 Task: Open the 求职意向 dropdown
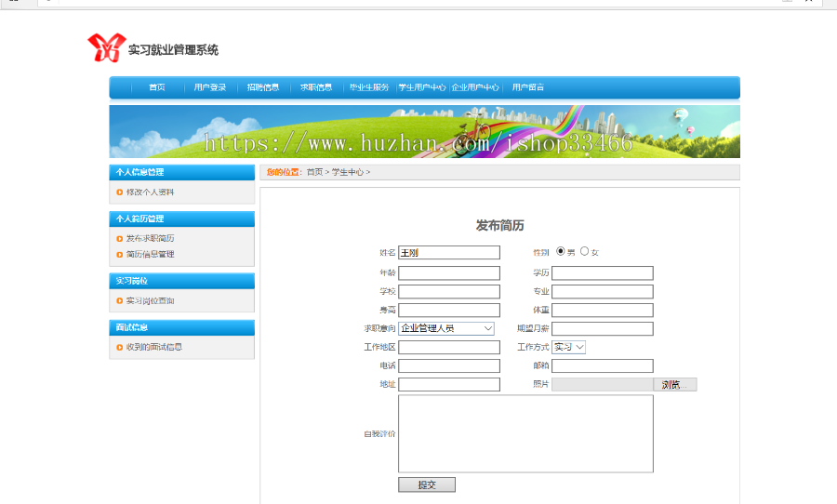[x=446, y=328]
